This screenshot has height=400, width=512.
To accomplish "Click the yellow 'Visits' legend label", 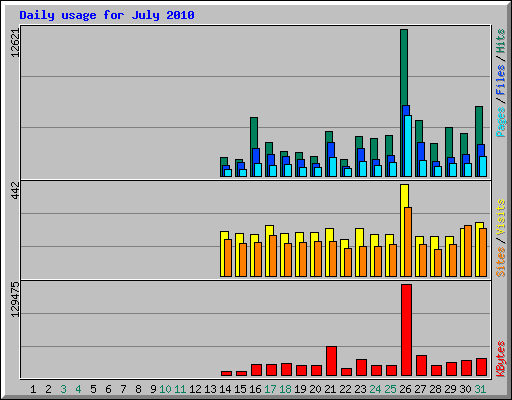I will point(500,218).
